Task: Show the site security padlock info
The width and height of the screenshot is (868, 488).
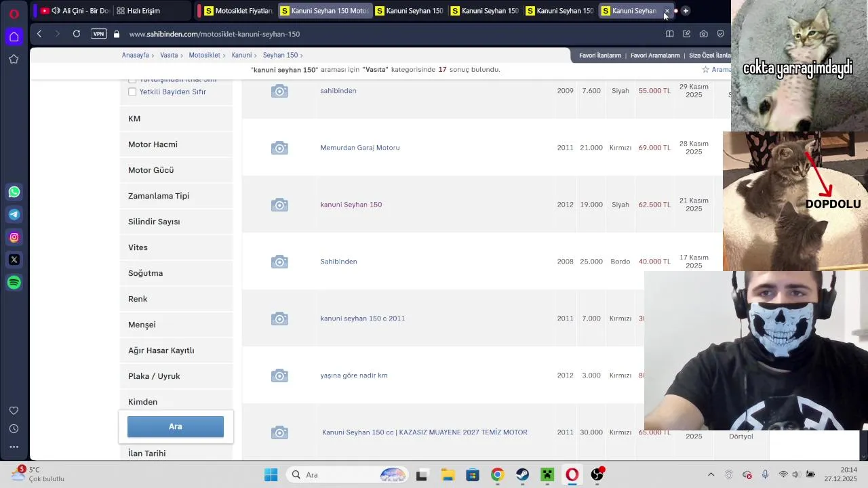Action: tap(117, 34)
